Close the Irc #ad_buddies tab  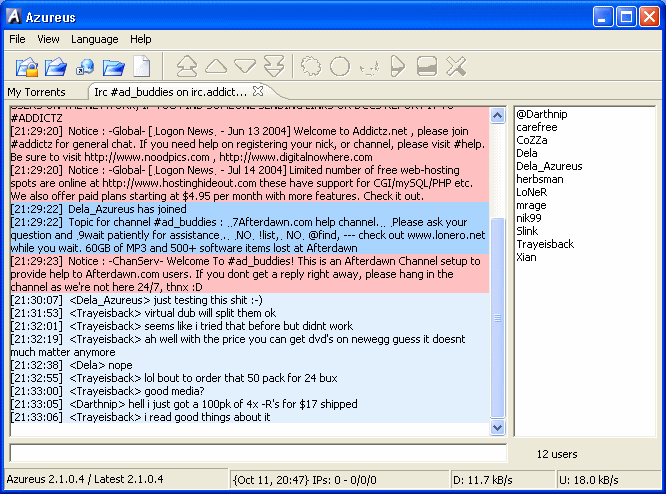pyautogui.click(x=258, y=91)
